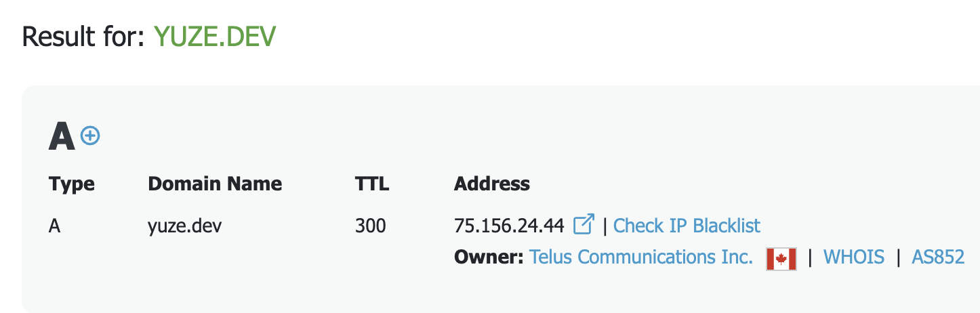Click the Result for: text

[83, 37]
